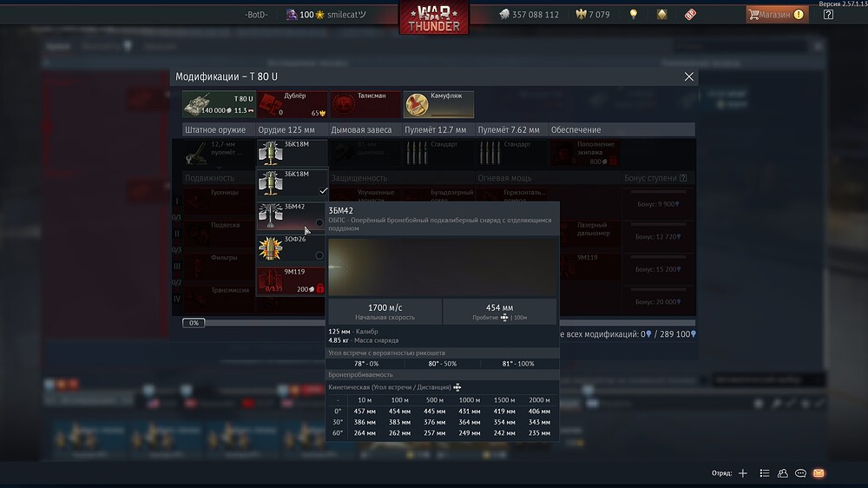
Task: Open the Магазин shop button
Action: (777, 15)
